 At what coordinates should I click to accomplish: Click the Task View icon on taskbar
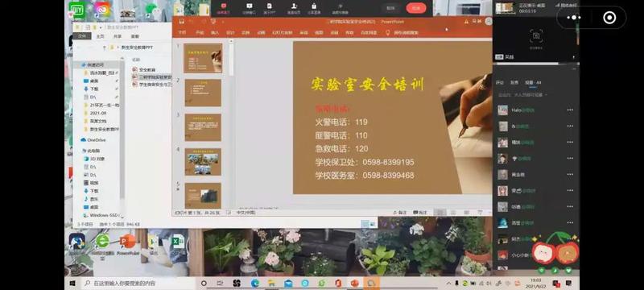220,283
